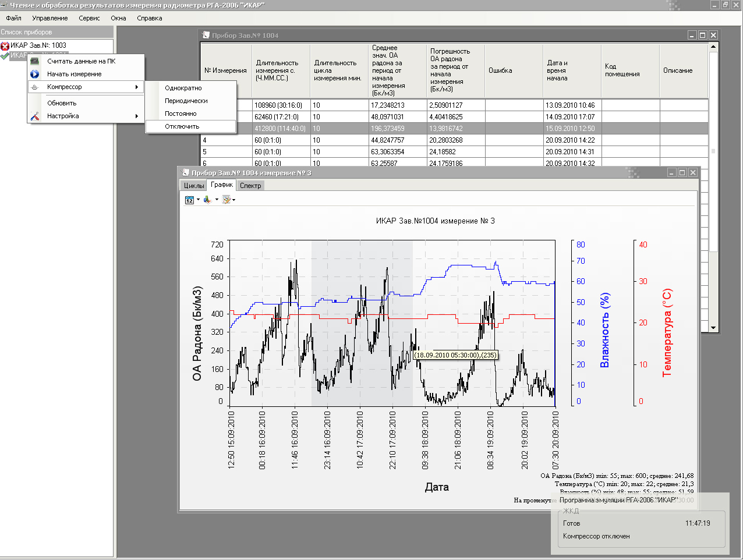Image resolution: width=743 pixels, height=560 pixels.
Task: Click the red error icon beside ИКАР 1003
Action: [5, 45]
